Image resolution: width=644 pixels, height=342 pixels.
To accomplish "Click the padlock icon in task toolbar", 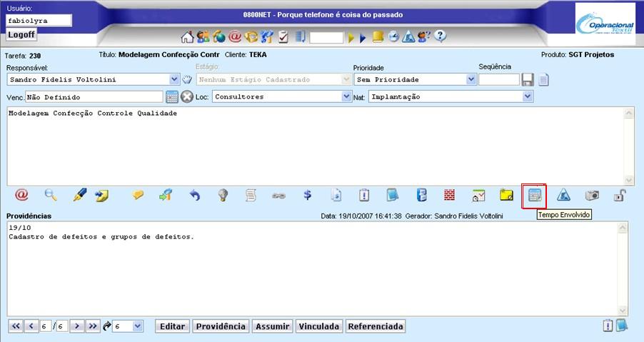I will click(619, 194).
